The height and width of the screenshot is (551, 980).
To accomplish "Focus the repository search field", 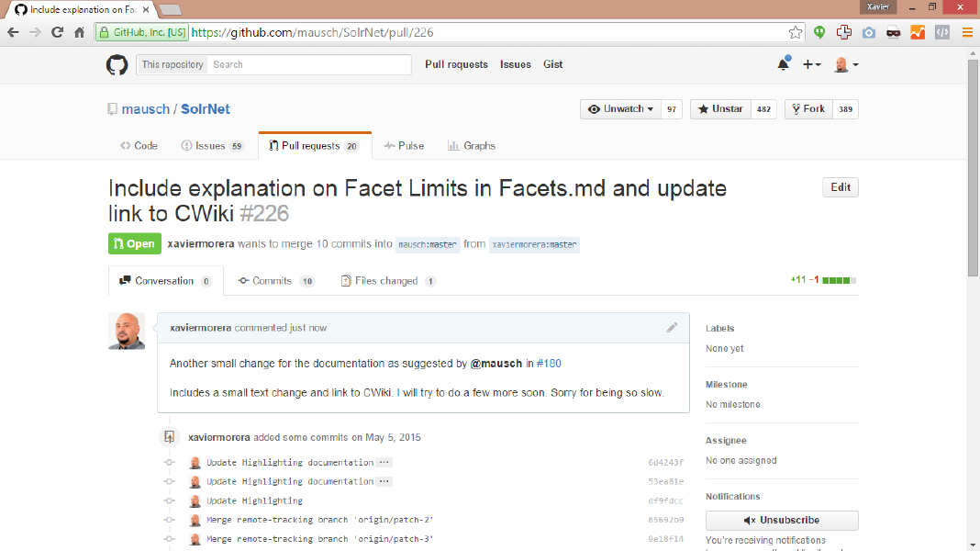I will point(309,64).
